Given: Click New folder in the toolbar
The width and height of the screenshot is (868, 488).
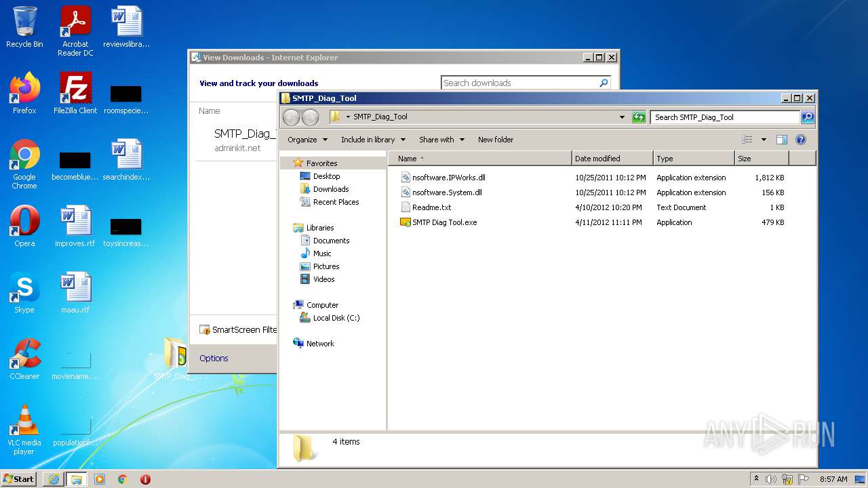Looking at the screenshot, I should [496, 140].
